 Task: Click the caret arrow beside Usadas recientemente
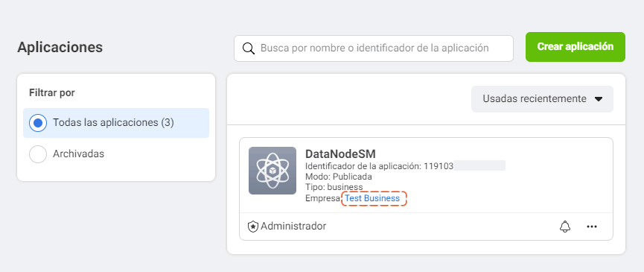pos(599,99)
